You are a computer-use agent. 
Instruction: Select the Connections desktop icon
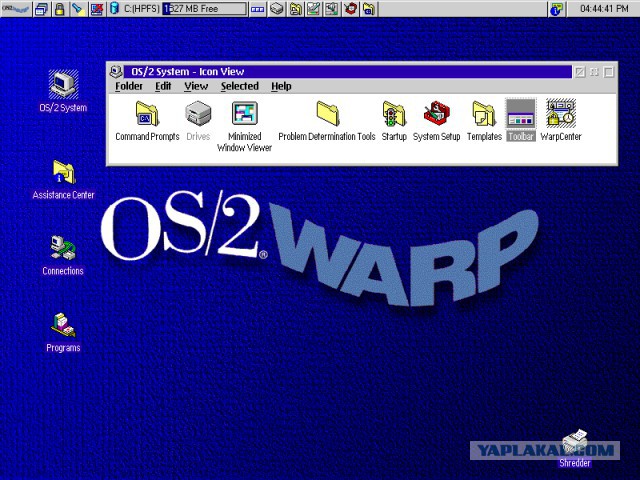(63, 256)
